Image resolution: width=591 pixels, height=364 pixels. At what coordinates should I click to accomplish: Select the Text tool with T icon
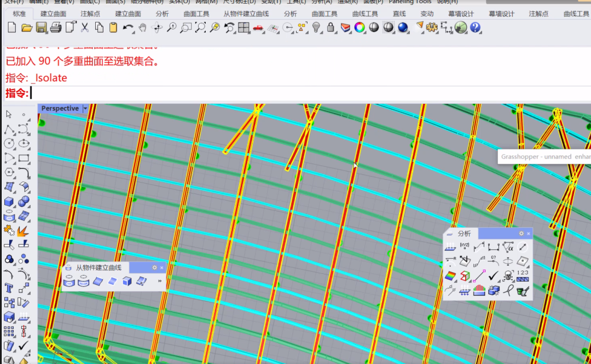[9, 289]
